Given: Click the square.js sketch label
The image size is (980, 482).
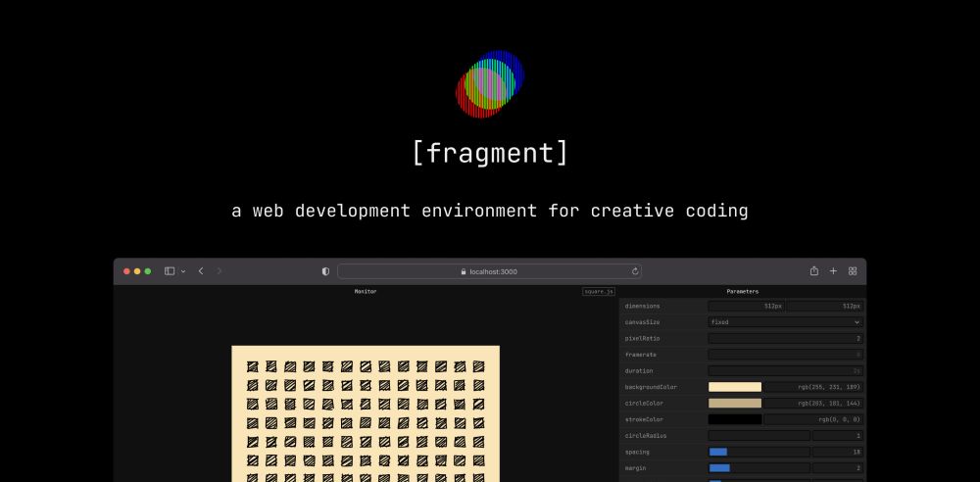Looking at the screenshot, I should coord(599,291).
